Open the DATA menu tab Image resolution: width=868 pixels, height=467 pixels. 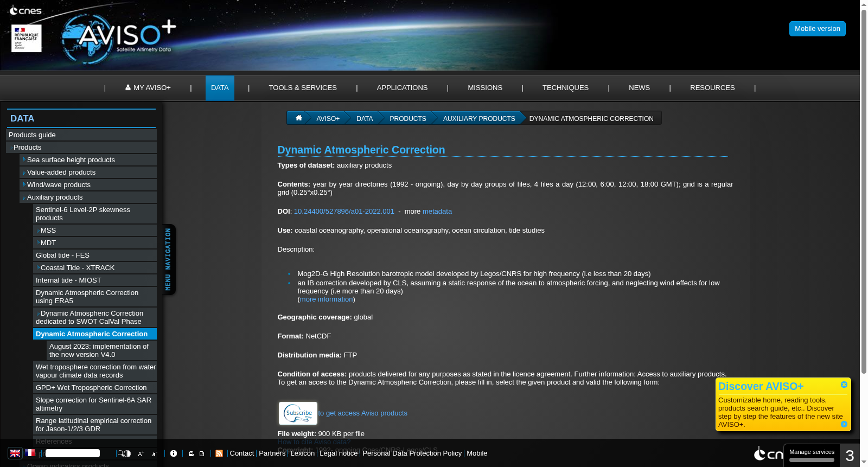[x=220, y=87]
